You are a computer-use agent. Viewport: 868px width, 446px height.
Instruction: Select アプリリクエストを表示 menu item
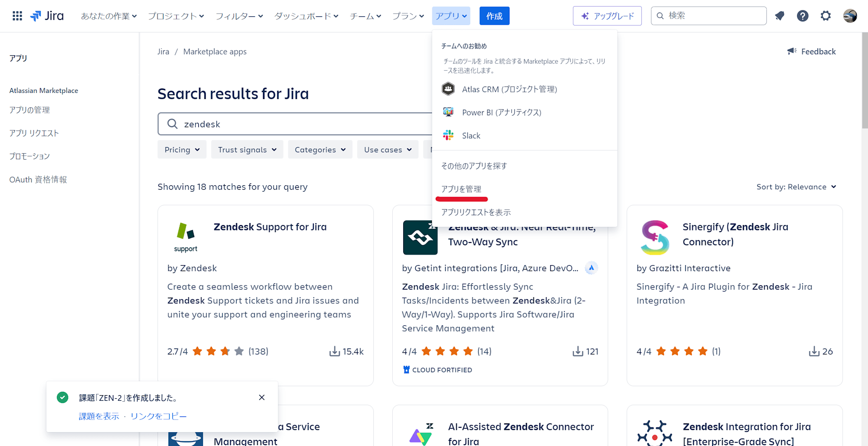525,212
